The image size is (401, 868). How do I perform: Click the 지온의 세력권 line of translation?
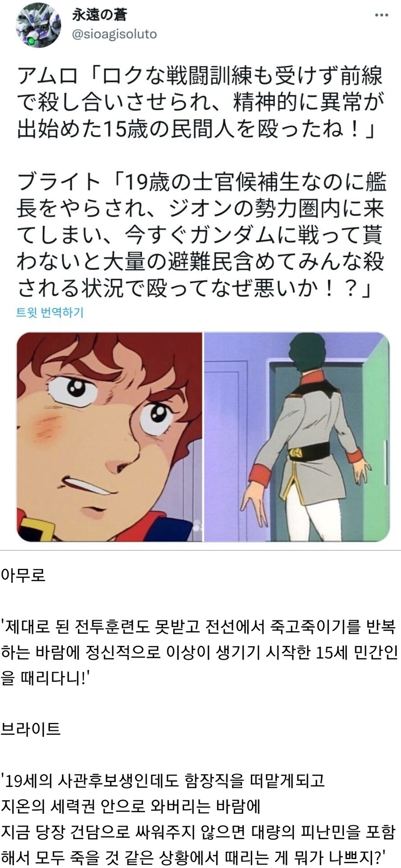[131, 806]
